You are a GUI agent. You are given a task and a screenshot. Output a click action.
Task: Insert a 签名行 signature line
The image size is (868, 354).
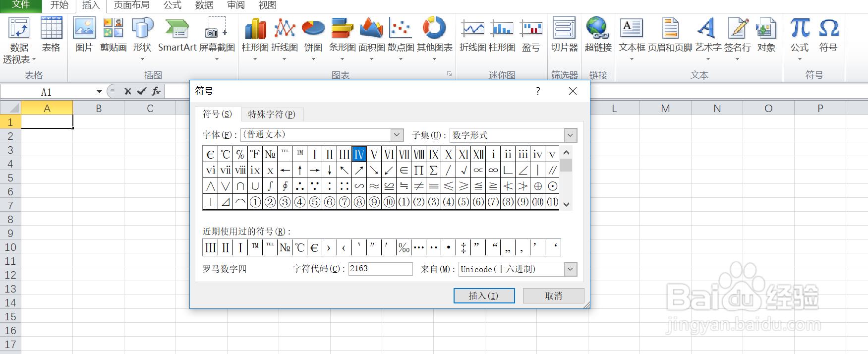point(738,28)
